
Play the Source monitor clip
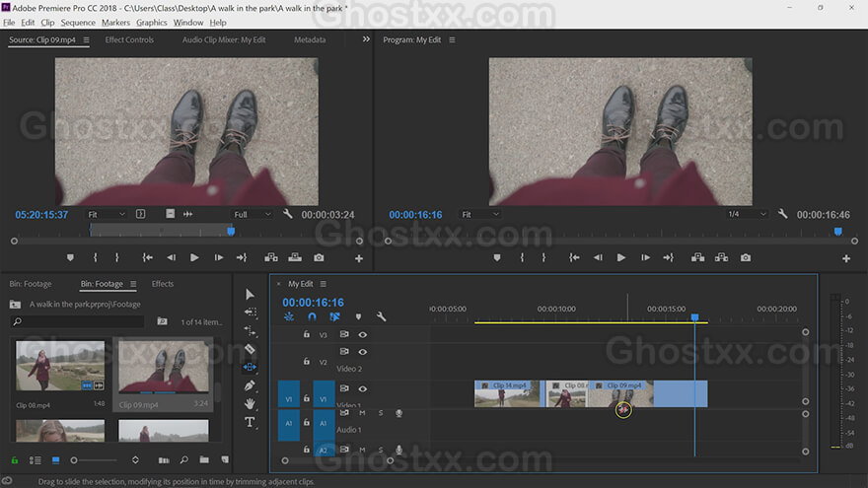(x=194, y=258)
